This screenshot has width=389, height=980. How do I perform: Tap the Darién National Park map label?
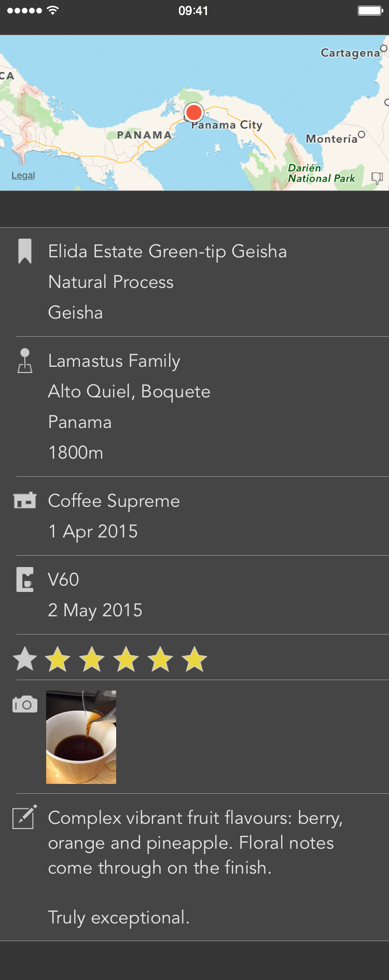point(321,173)
